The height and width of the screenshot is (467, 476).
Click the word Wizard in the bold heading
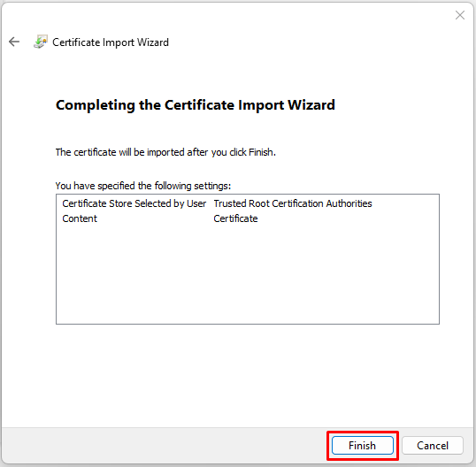pyautogui.click(x=311, y=105)
